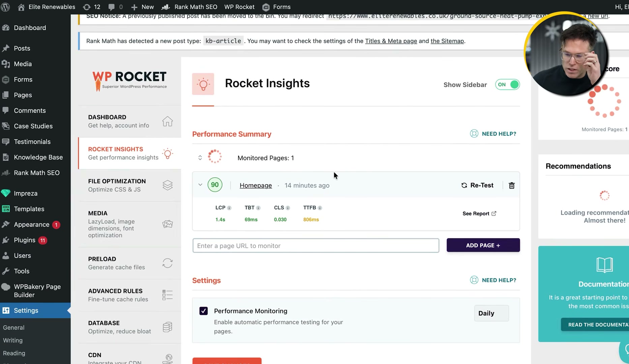Collapse the Homepage results row chevron
The image size is (629, 364).
tap(200, 185)
